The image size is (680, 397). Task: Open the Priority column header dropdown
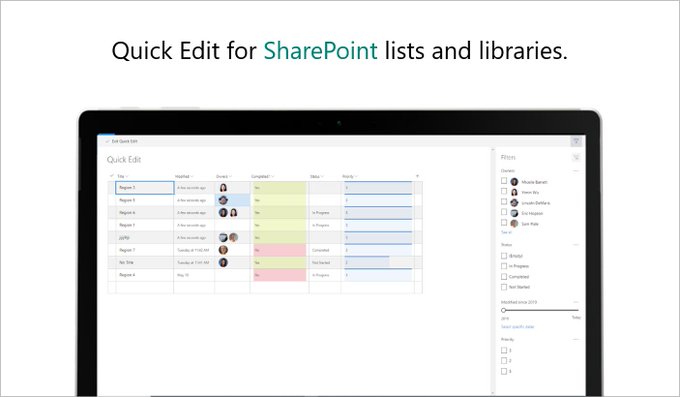[350, 176]
